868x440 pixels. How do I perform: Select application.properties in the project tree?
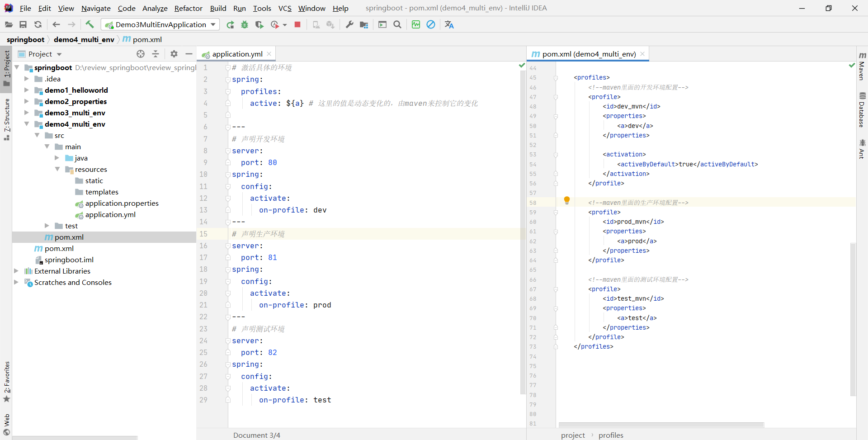click(122, 203)
